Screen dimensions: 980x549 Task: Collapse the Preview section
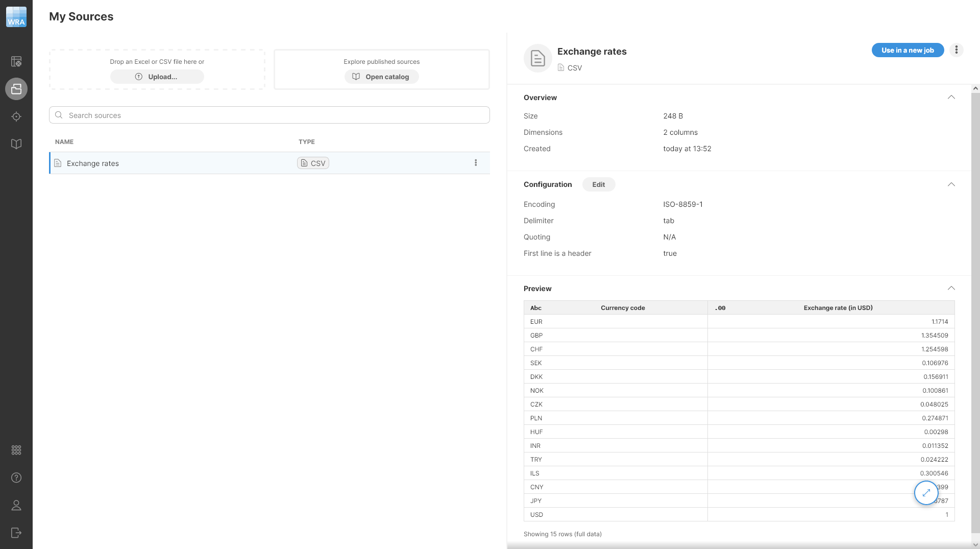[951, 289]
